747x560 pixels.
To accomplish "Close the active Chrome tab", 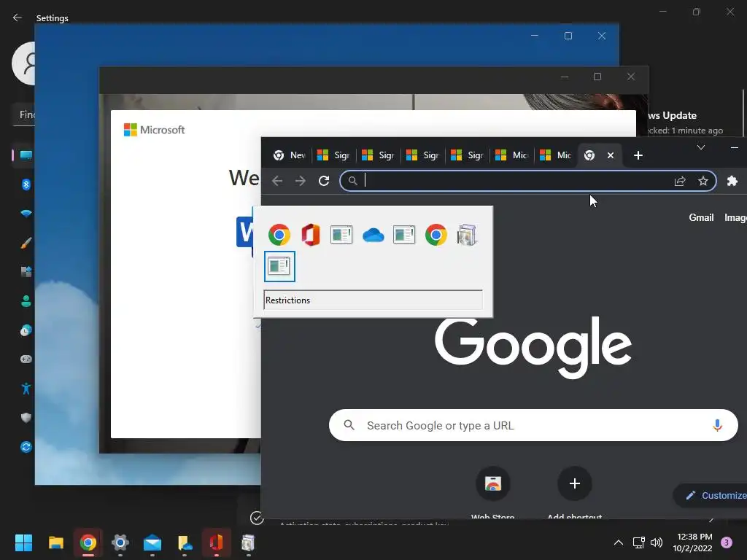I will (x=611, y=155).
